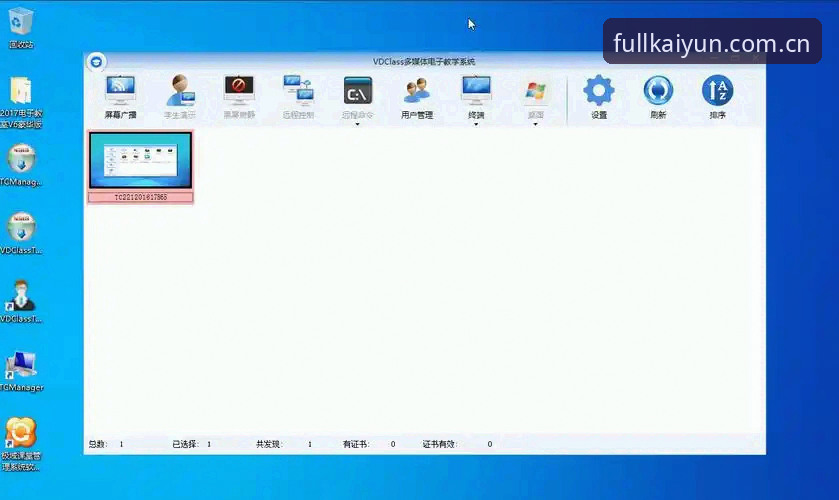Click the 已选择: 1 status entry
This screenshot has height=500, width=839.
point(192,444)
